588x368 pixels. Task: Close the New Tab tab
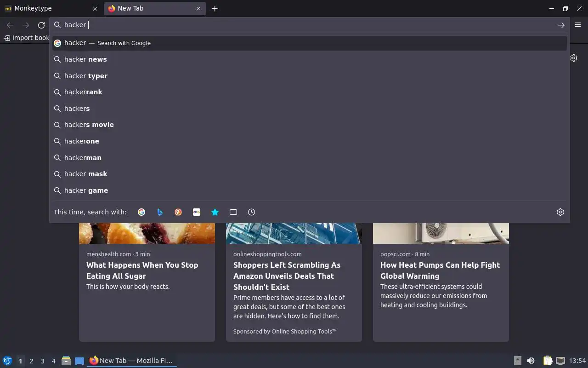click(x=198, y=8)
